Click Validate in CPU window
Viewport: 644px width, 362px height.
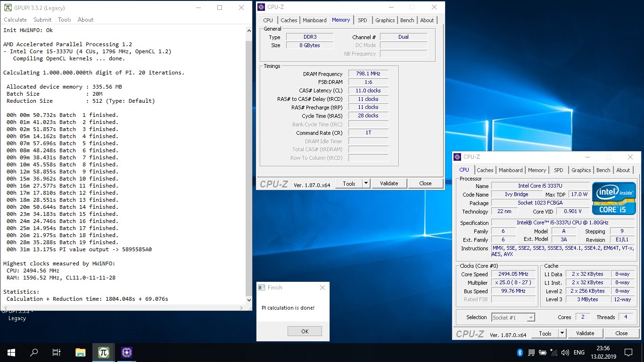pos(585,333)
